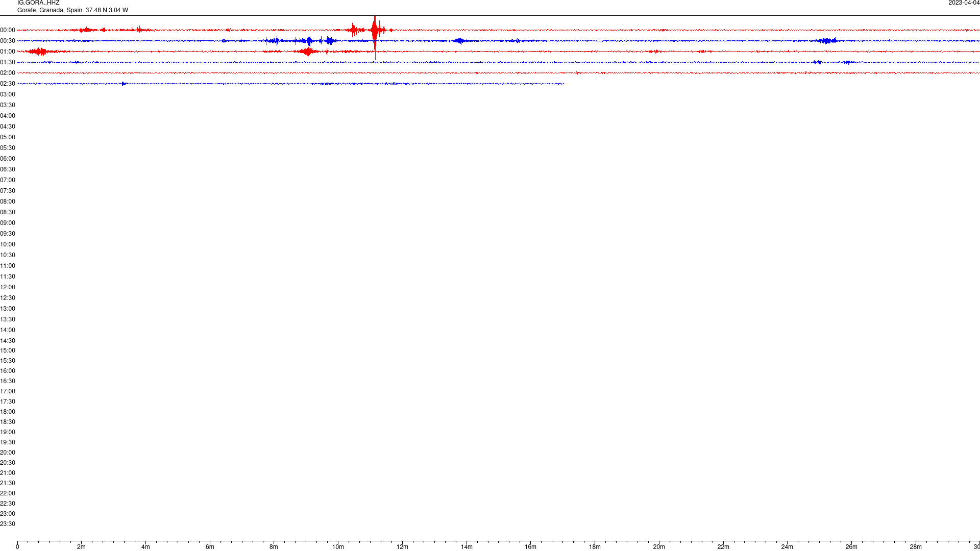The height and width of the screenshot is (551, 980).
Task: Click the 26m axis tick label
Action: (x=851, y=547)
